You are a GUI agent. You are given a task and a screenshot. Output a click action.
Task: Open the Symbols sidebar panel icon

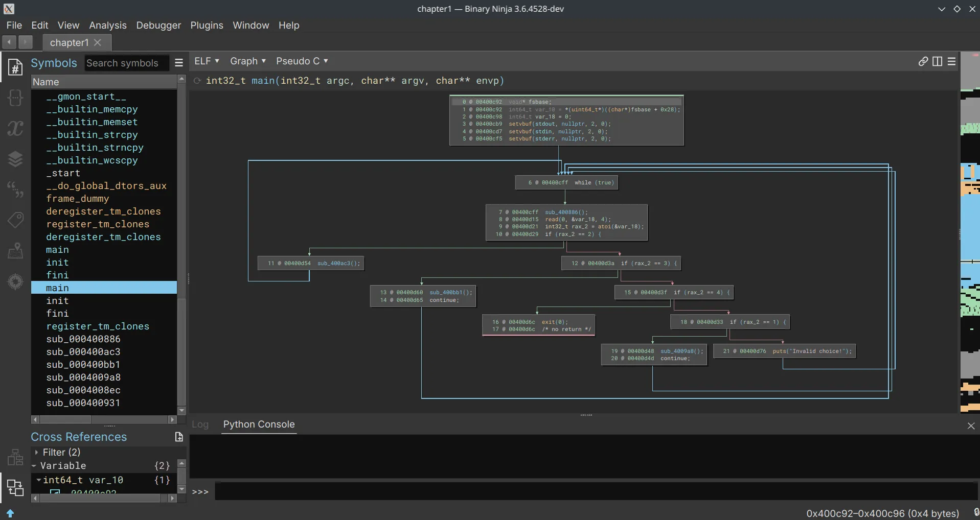15,67
